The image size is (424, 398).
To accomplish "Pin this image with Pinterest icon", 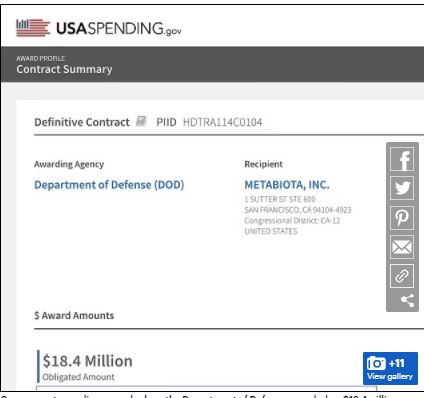I will (x=402, y=217).
